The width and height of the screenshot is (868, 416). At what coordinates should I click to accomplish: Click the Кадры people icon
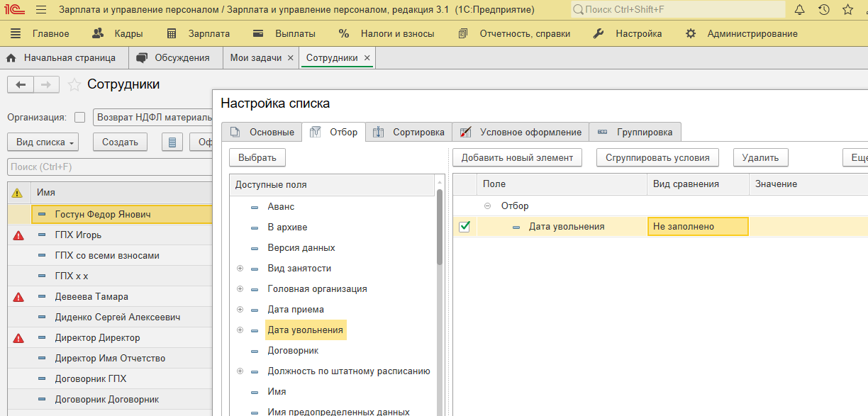tap(99, 33)
